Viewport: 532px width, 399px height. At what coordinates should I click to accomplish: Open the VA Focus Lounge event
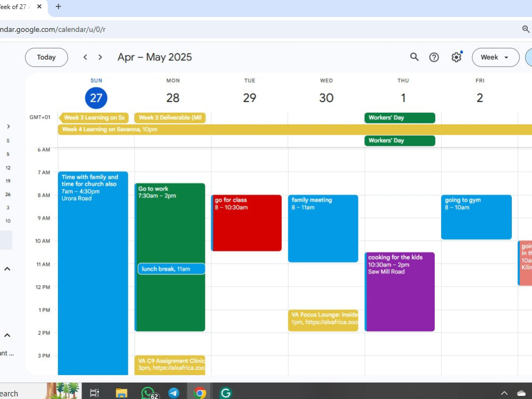point(323,320)
